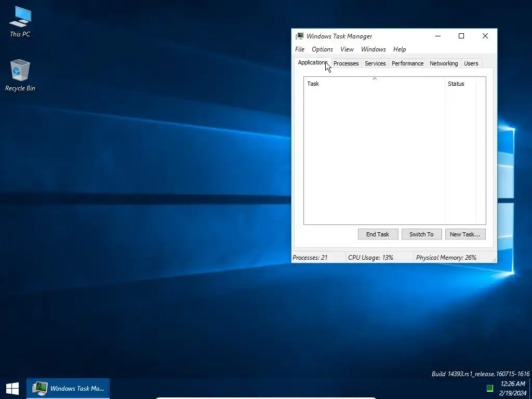Click the Processes: 21 status text
Viewport: 532px width, 399px height.
tap(310, 258)
